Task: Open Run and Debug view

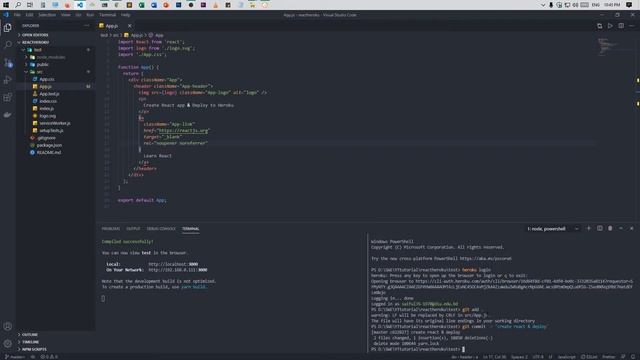Action: click(8, 80)
